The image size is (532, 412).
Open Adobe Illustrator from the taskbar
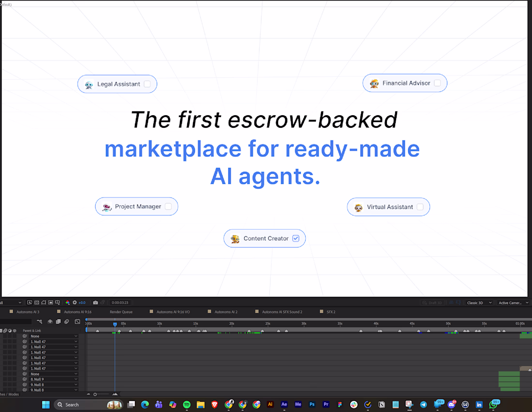[x=270, y=404]
